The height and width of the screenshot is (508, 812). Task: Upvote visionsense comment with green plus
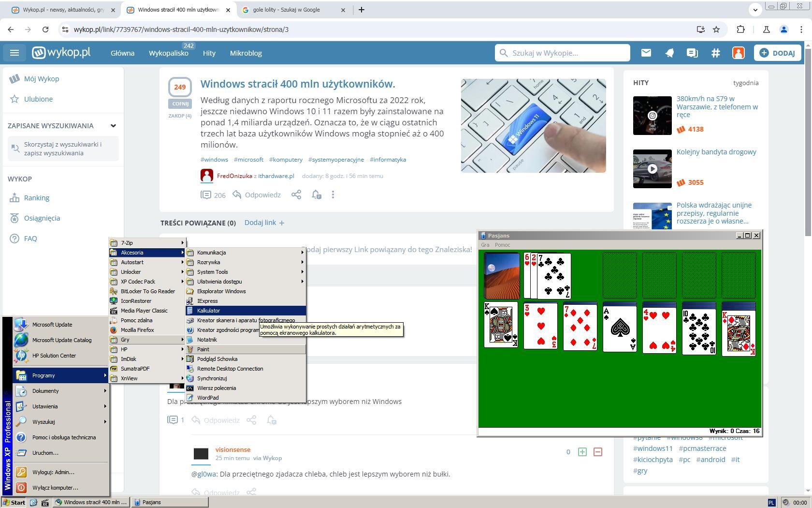click(x=582, y=452)
